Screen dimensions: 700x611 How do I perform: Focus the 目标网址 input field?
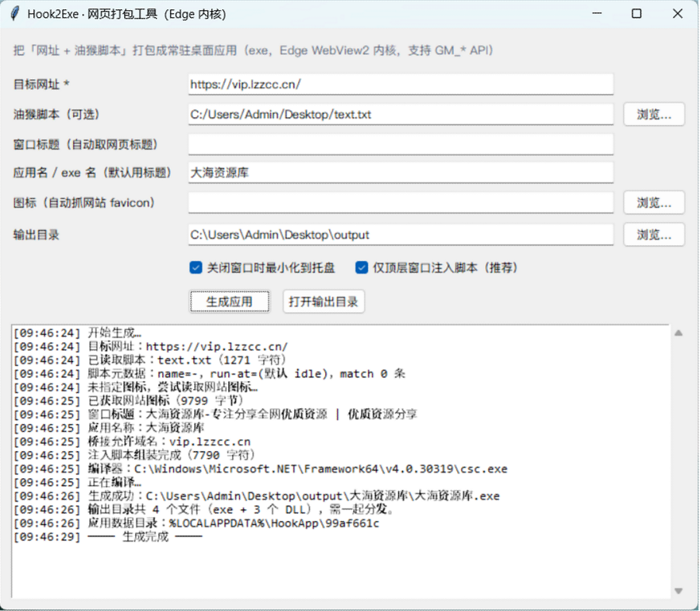(x=401, y=85)
